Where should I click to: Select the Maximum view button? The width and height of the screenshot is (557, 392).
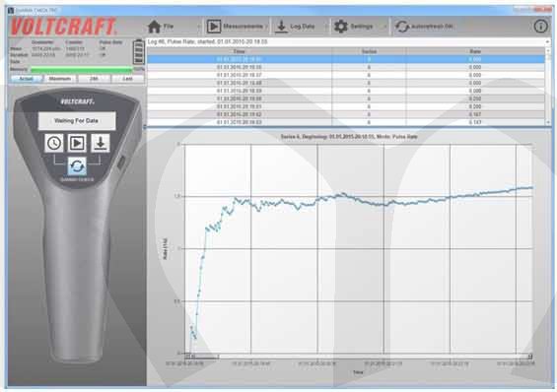pos(60,79)
